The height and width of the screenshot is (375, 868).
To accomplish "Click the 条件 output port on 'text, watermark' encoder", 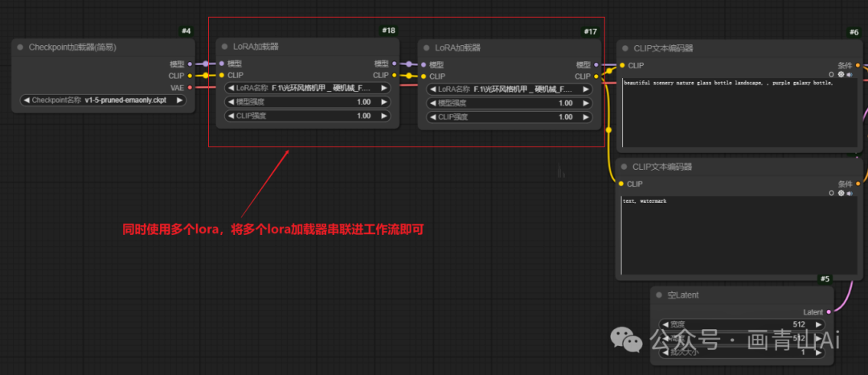I will click(858, 184).
